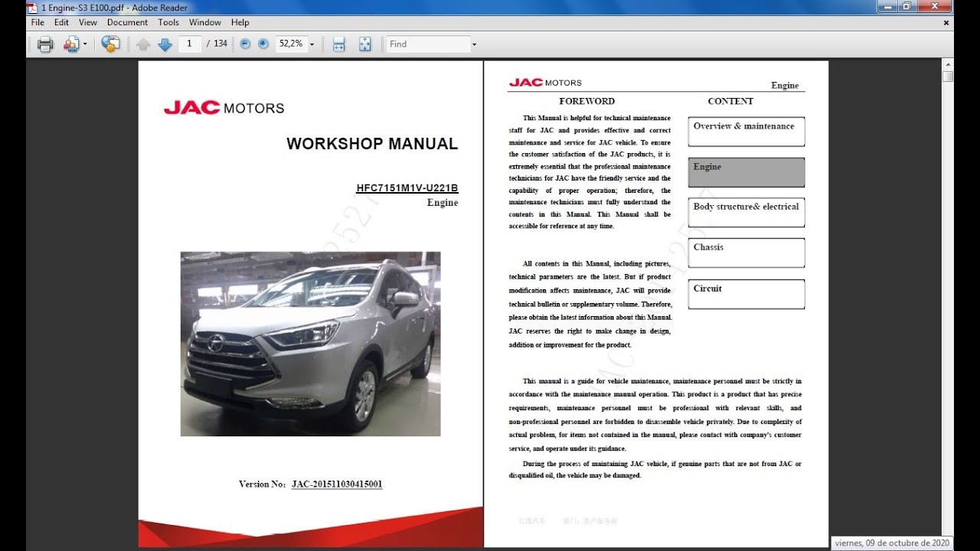Zoom out with the minus button
Image resolution: width=980 pixels, height=551 pixels.
pyautogui.click(x=245, y=44)
